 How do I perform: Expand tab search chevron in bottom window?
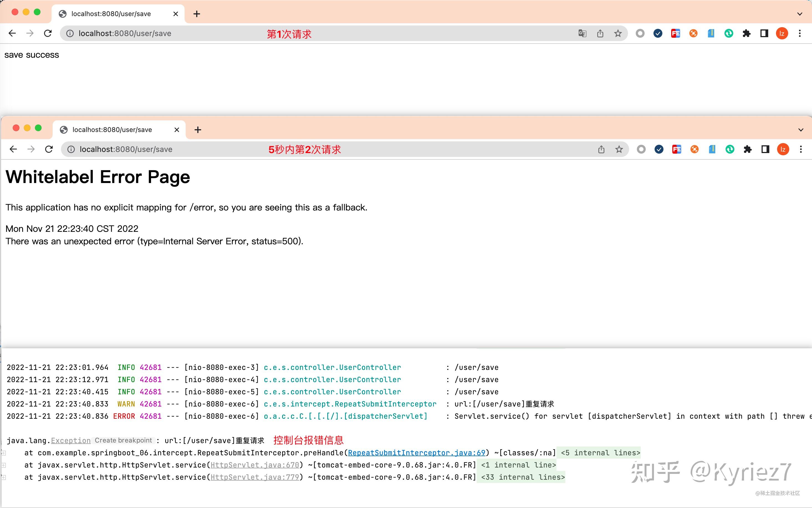tap(801, 130)
